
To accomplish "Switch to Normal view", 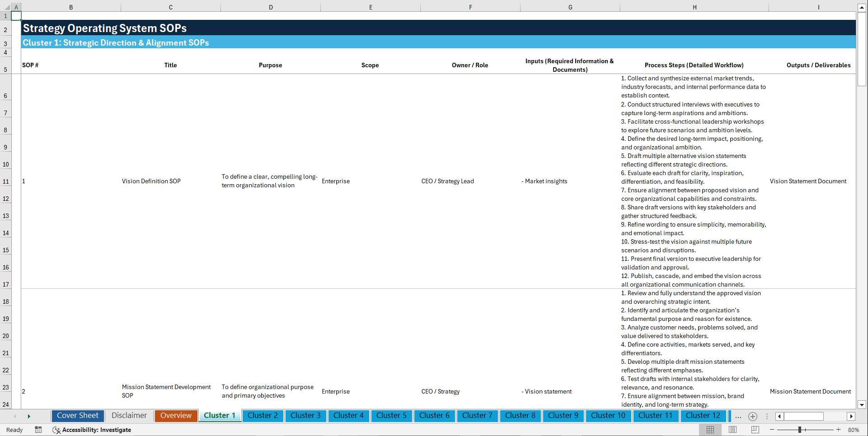I will (710, 430).
